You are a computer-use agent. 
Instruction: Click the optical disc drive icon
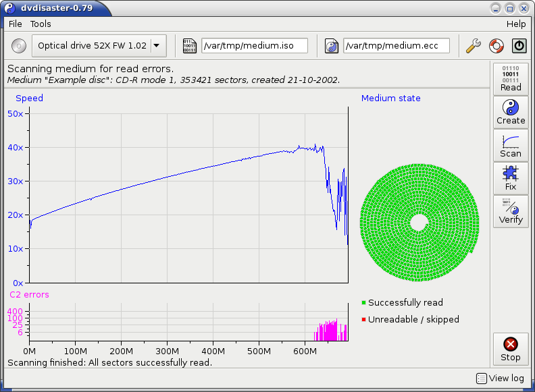[19, 46]
